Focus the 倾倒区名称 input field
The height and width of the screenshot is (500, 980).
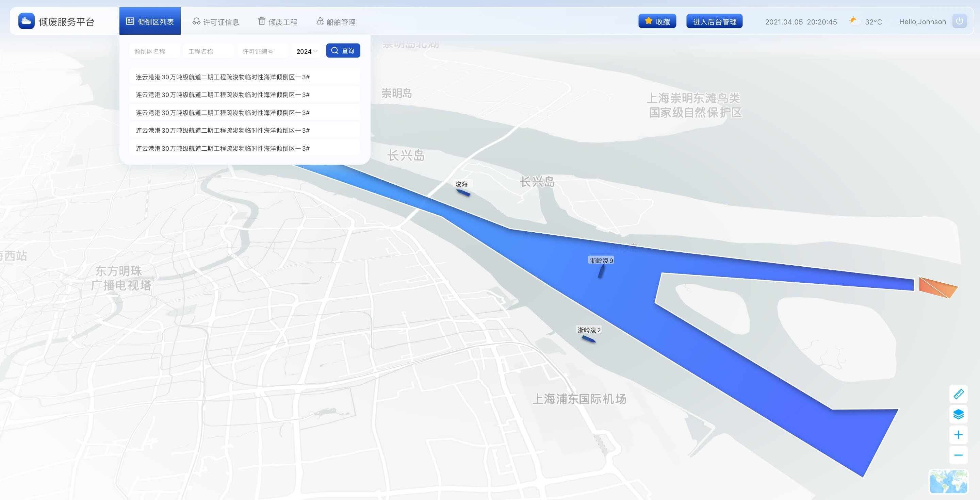click(154, 51)
